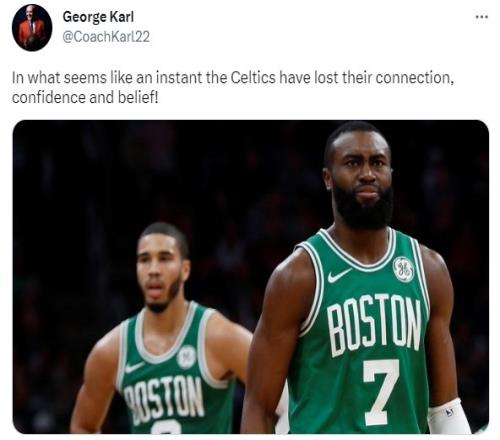Image resolution: width=500 pixels, height=440 pixels.
Task: Click the Nike swoosh on the background player's jersey
Action: (x=134, y=367)
